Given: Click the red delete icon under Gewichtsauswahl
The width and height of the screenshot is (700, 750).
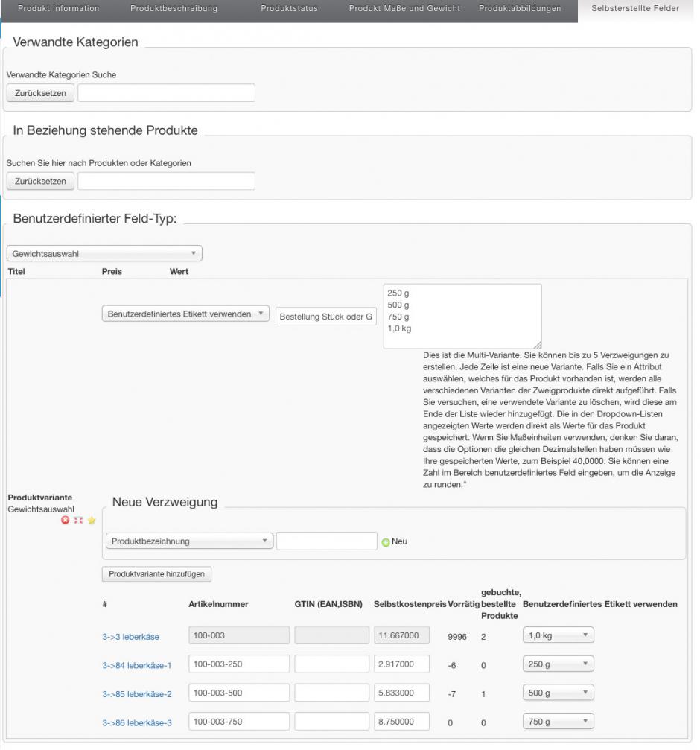Looking at the screenshot, I should (66, 521).
